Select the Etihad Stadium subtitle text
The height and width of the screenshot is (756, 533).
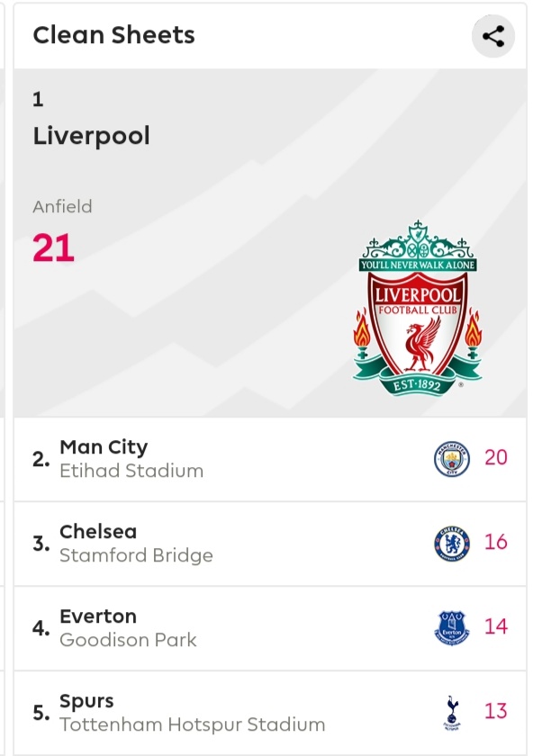click(131, 471)
